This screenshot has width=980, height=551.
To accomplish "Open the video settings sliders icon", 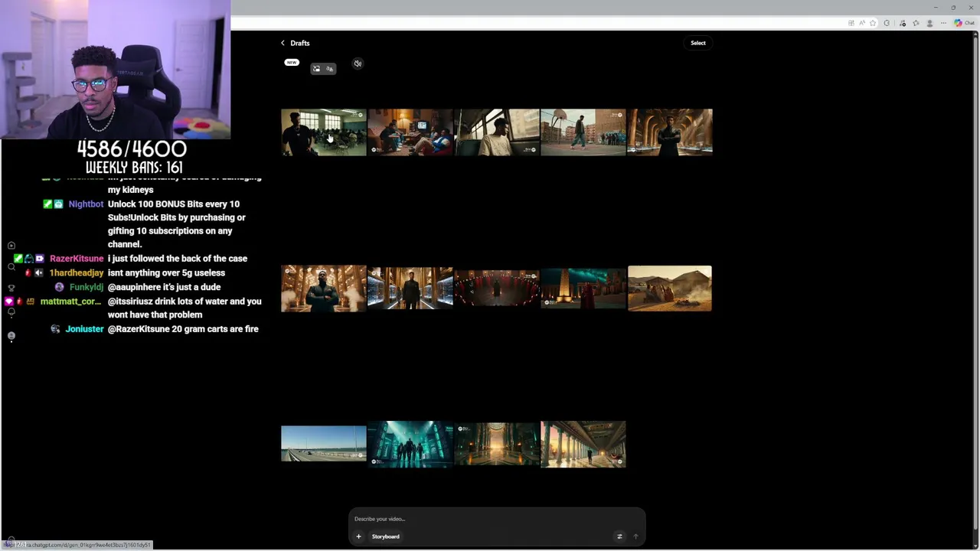I will pos(619,536).
